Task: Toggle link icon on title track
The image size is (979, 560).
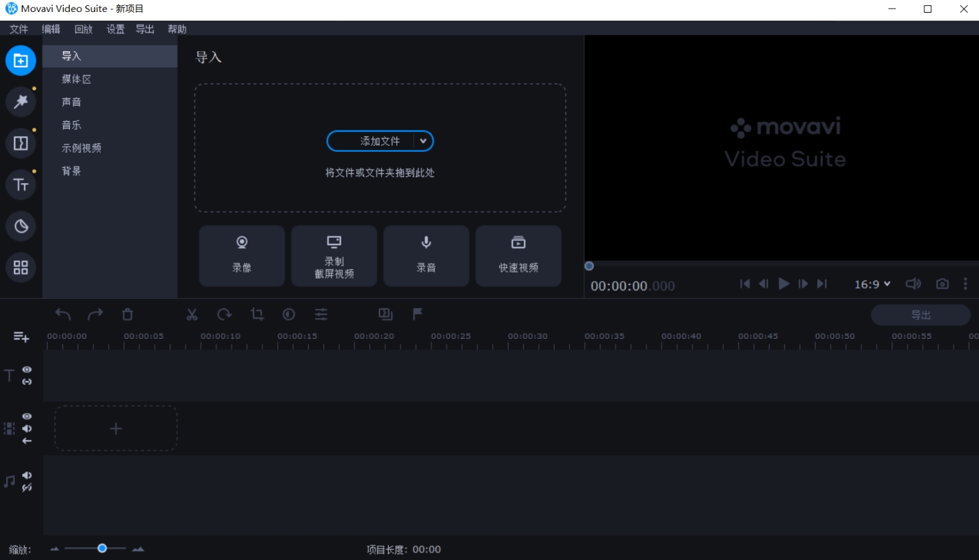Action: click(x=27, y=382)
